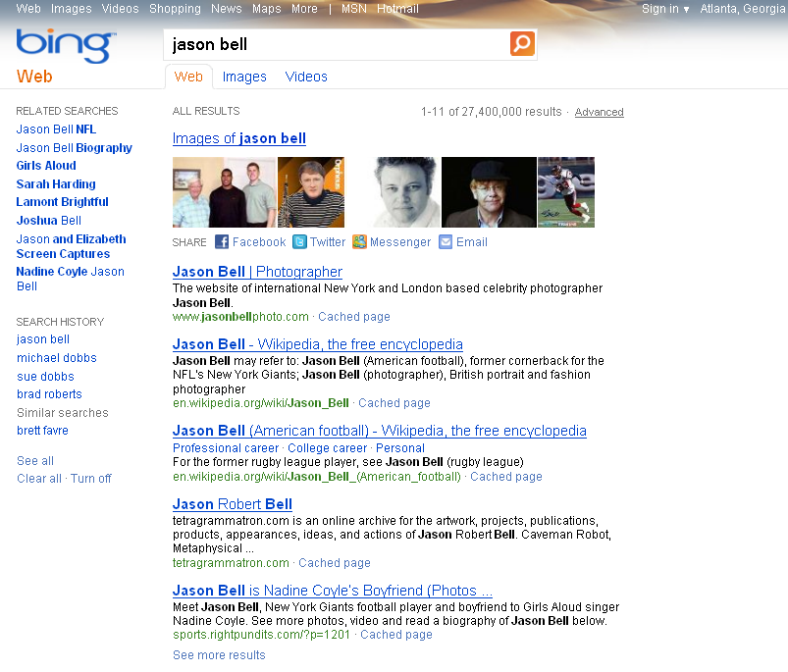788x672 pixels.
Task: Search related term Lamont Brightful
Action: (x=63, y=202)
